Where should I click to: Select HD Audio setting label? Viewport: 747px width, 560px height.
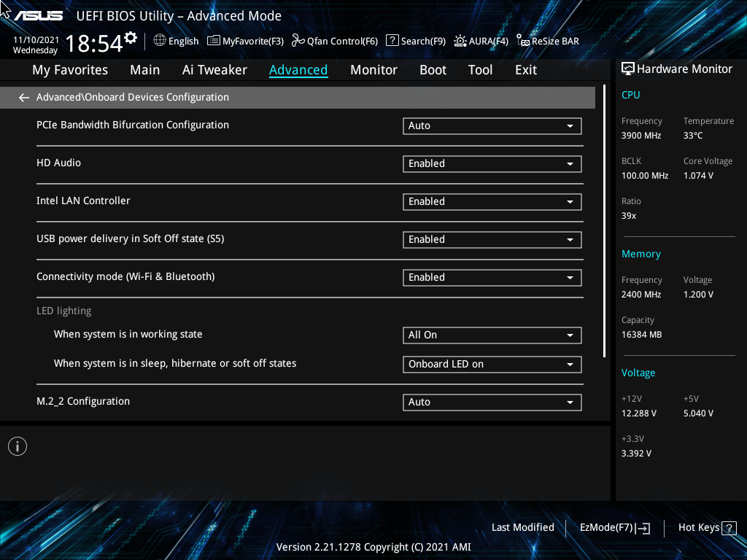(x=58, y=163)
